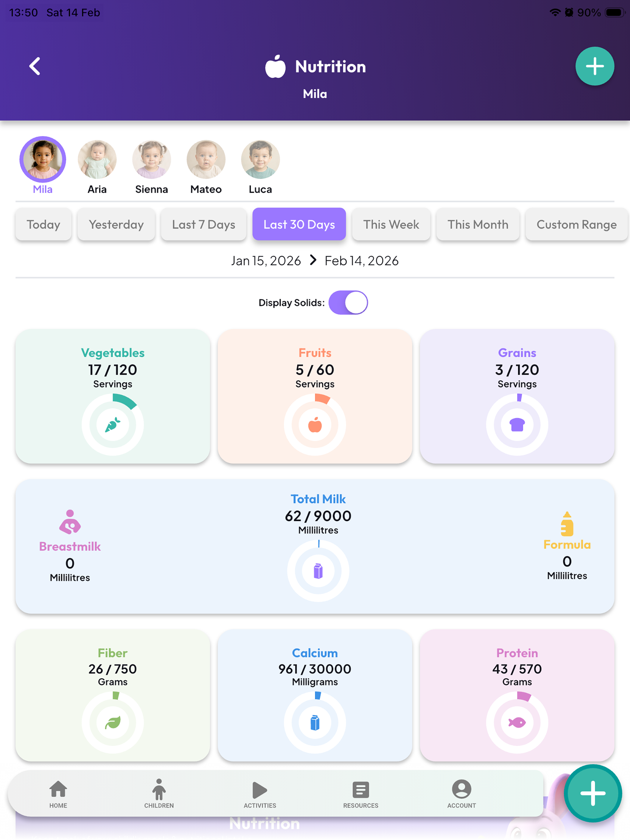630x840 pixels.
Task: Tap the Fiber 26 / 750 value
Action: coord(113,669)
